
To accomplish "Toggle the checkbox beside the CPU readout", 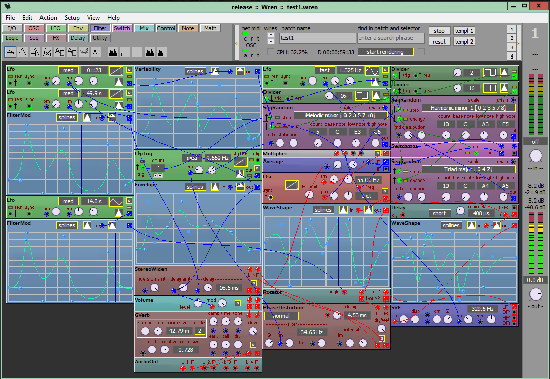I will point(270,52).
